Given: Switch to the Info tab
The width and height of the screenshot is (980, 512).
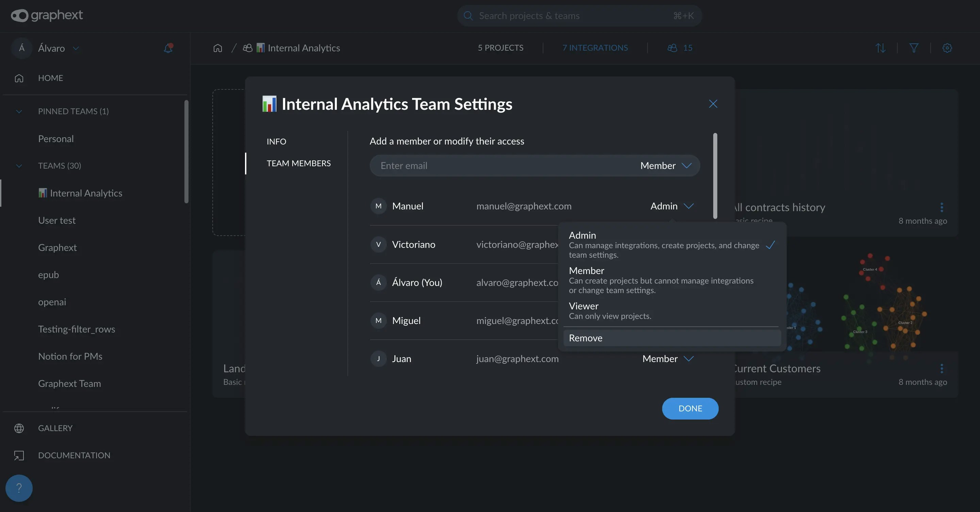Looking at the screenshot, I should (276, 141).
